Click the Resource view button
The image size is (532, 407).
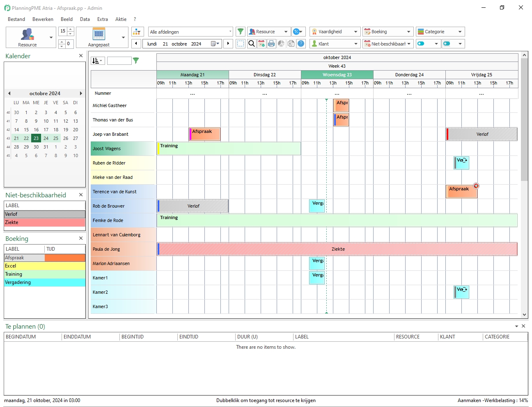point(27,37)
